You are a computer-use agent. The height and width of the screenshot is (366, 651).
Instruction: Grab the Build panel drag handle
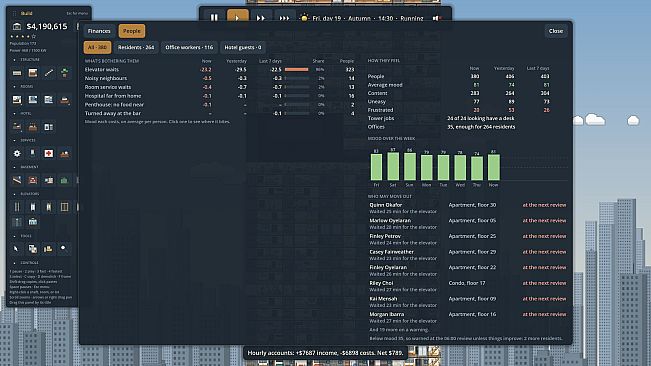(x=15, y=13)
